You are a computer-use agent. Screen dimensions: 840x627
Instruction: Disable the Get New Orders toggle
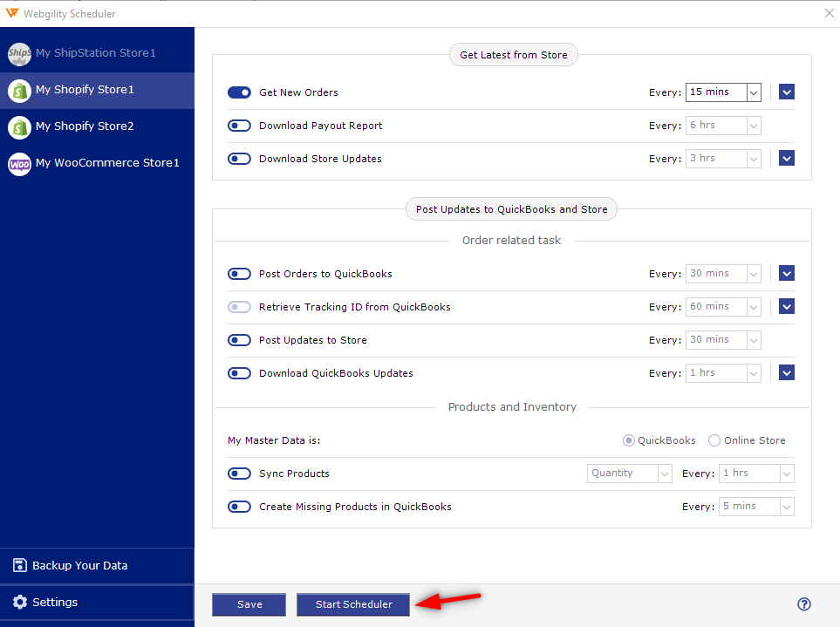[x=239, y=92]
